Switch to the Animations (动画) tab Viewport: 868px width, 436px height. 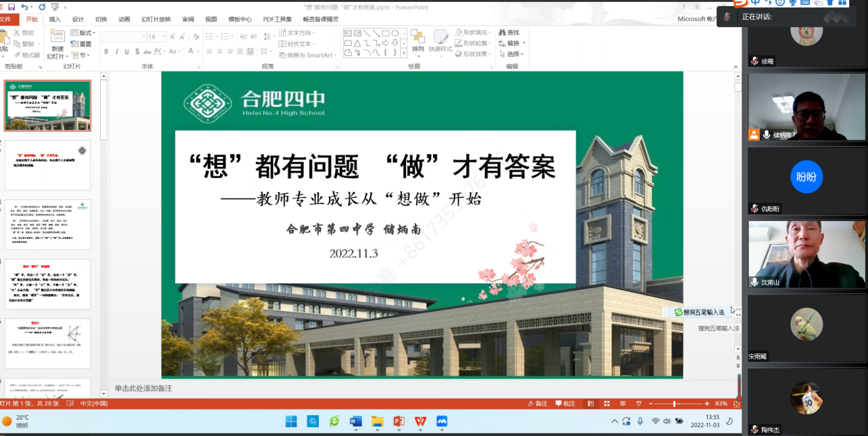[124, 20]
